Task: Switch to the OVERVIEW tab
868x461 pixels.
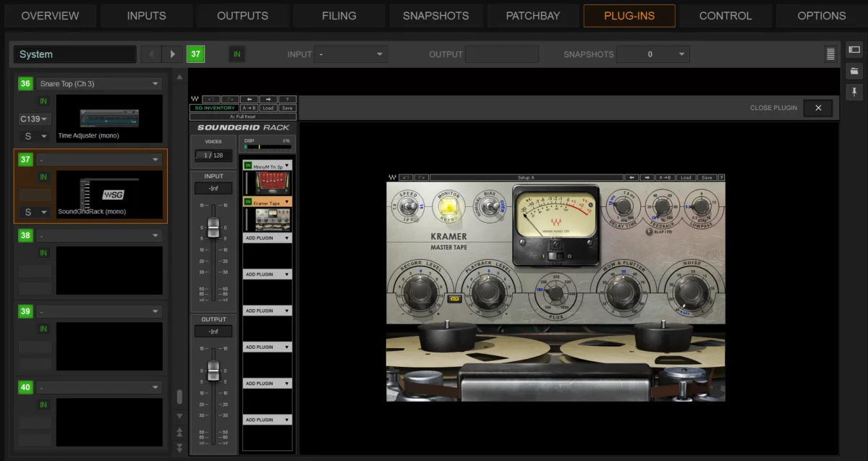Action: 50,15
